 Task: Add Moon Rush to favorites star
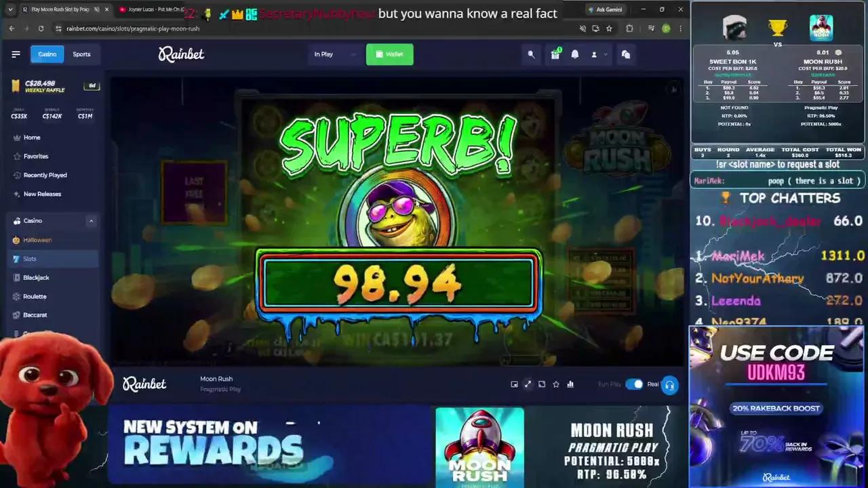pyautogui.click(x=556, y=384)
